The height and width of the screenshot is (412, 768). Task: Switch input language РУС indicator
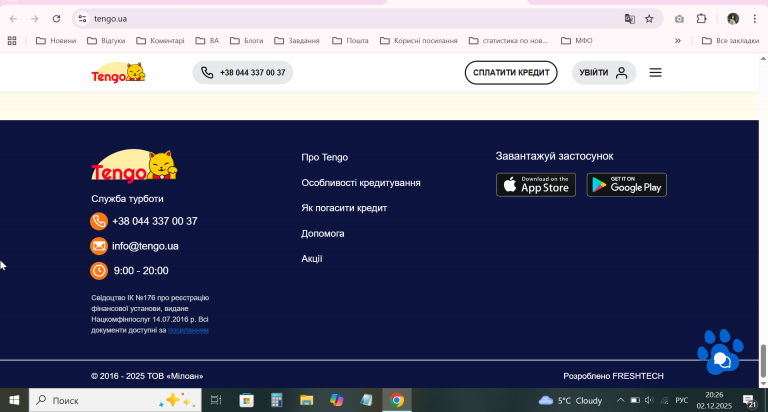[681, 400]
